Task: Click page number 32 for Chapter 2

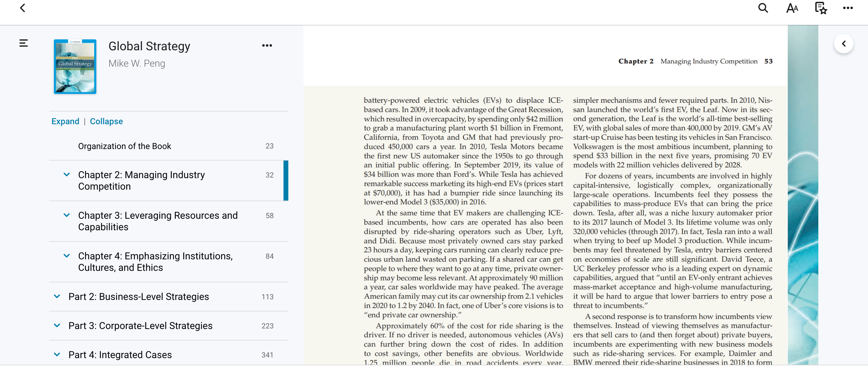Action: coord(270,175)
